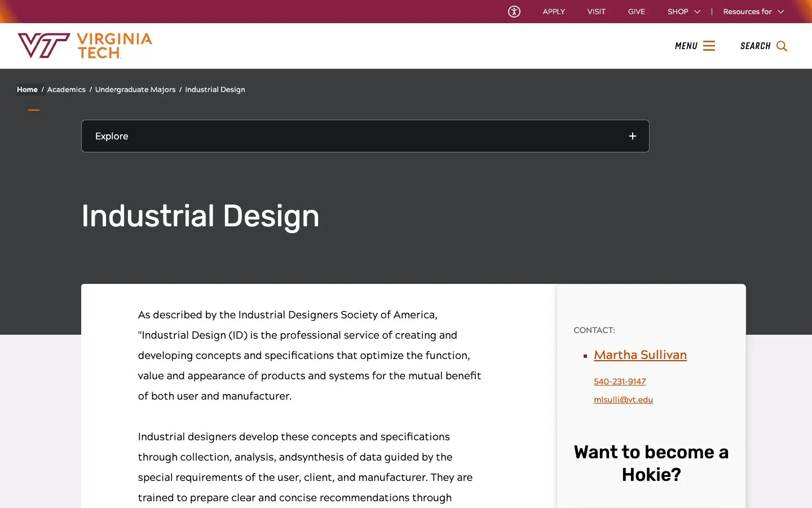Click the MENU label
812x508 pixels.
[686, 46]
